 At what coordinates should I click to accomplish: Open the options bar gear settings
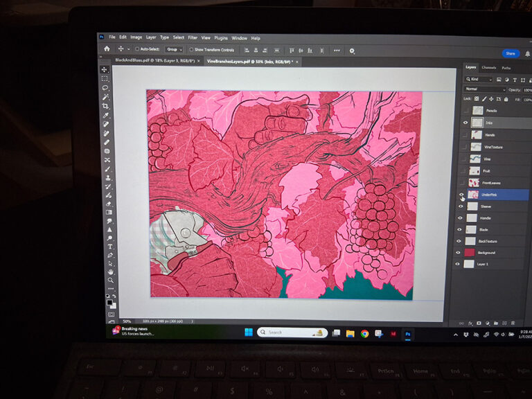click(x=352, y=51)
